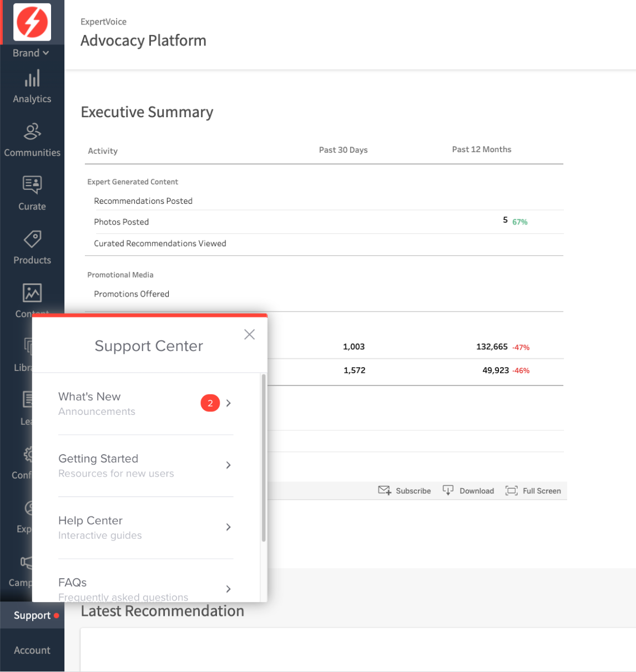Expand the Help Center chevron
The width and height of the screenshot is (636, 672).
(229, 527)
